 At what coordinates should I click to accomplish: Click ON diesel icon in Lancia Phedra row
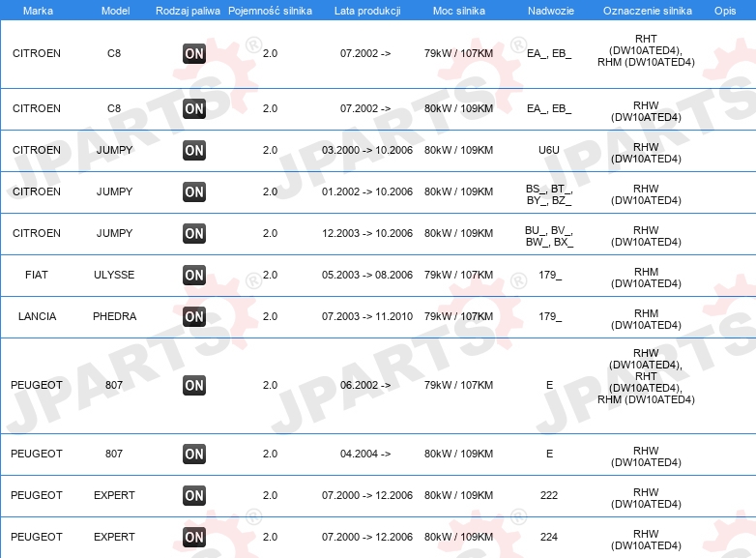pos(194,316)
